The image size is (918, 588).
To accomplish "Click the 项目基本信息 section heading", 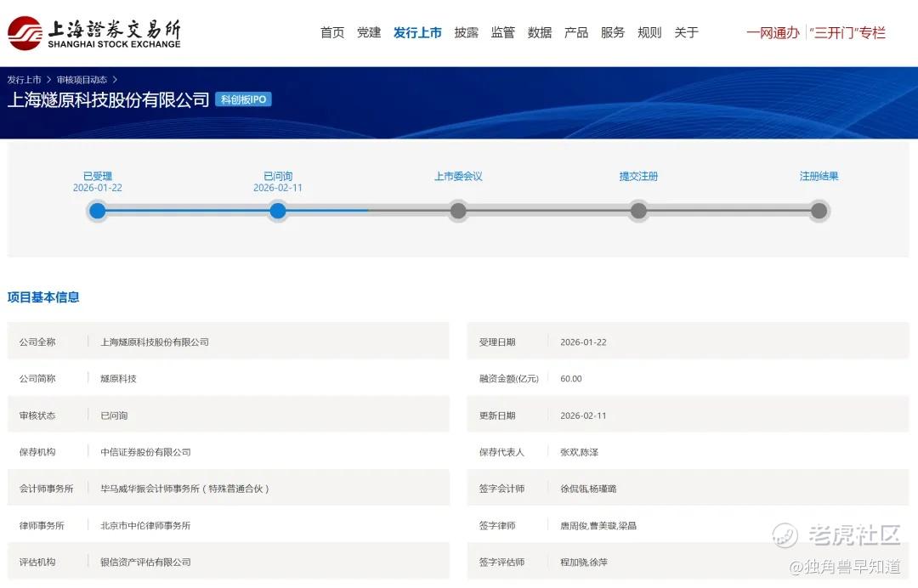I will pos(43,297).
